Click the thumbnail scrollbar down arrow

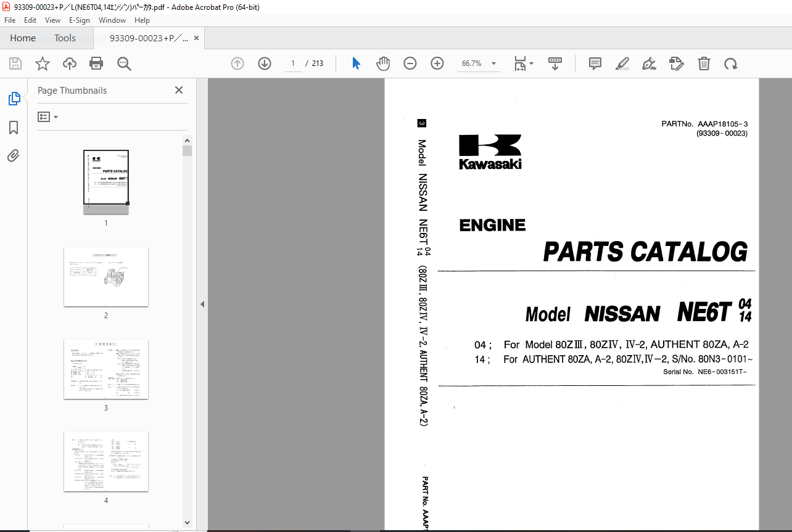coord(188,523)
